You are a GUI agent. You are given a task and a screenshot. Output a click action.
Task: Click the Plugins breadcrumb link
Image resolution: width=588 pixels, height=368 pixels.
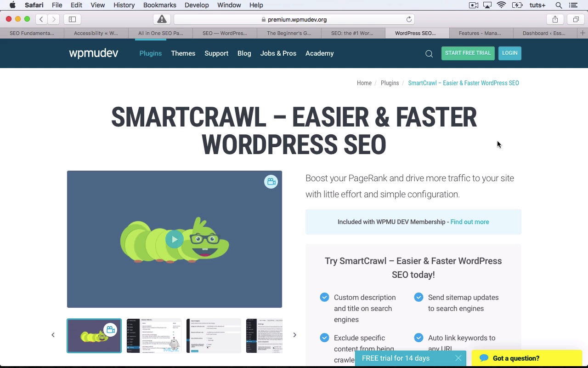click(390, 83)
